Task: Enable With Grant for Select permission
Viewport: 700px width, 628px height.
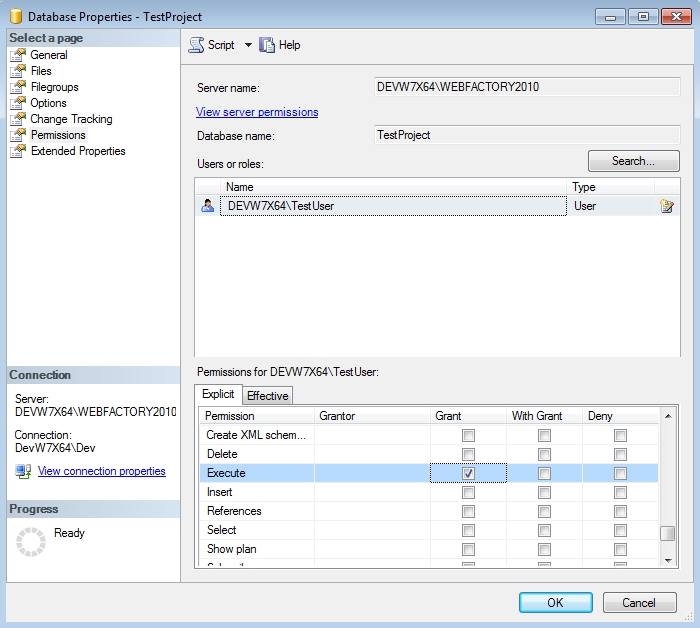Action: click(x=544, y=530)
